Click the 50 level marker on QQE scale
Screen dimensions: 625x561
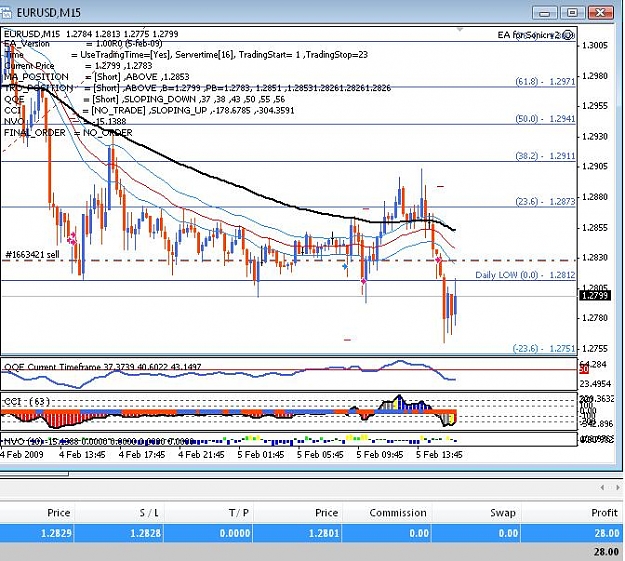click(584, 370)
